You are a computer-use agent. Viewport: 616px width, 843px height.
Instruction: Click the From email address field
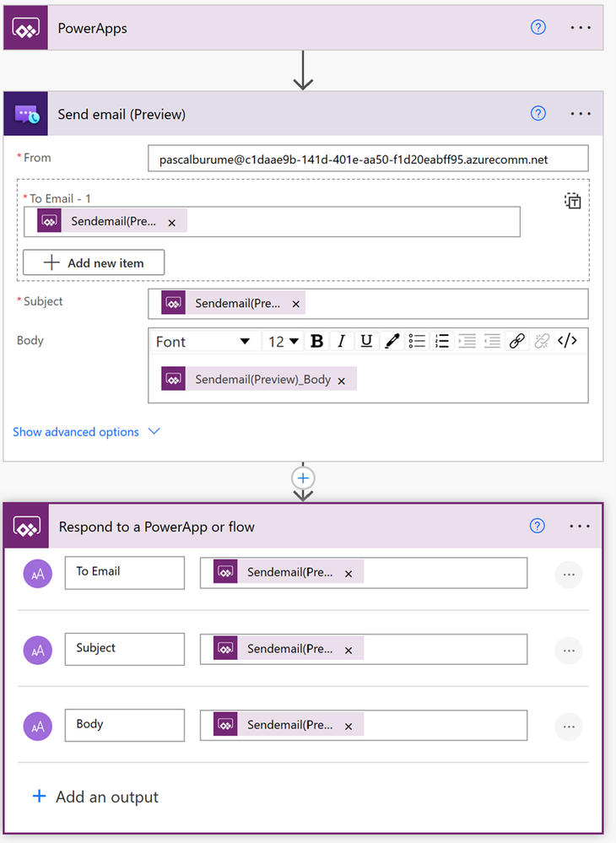coord(368,159)
